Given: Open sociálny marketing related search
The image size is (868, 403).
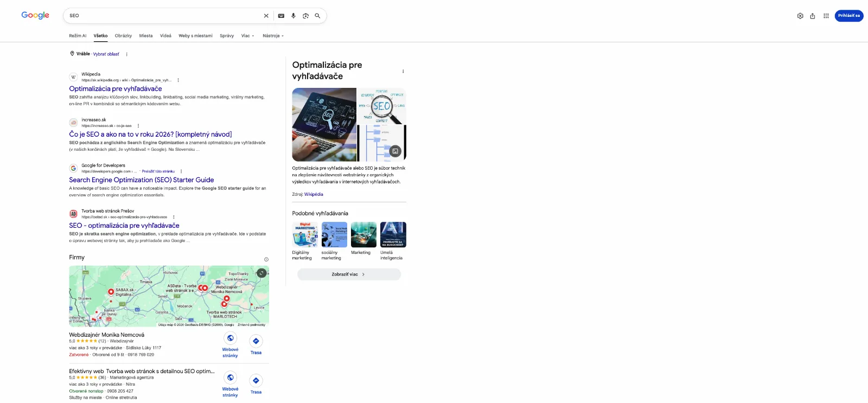Looking at the screenshot, I should coord(334,241).
